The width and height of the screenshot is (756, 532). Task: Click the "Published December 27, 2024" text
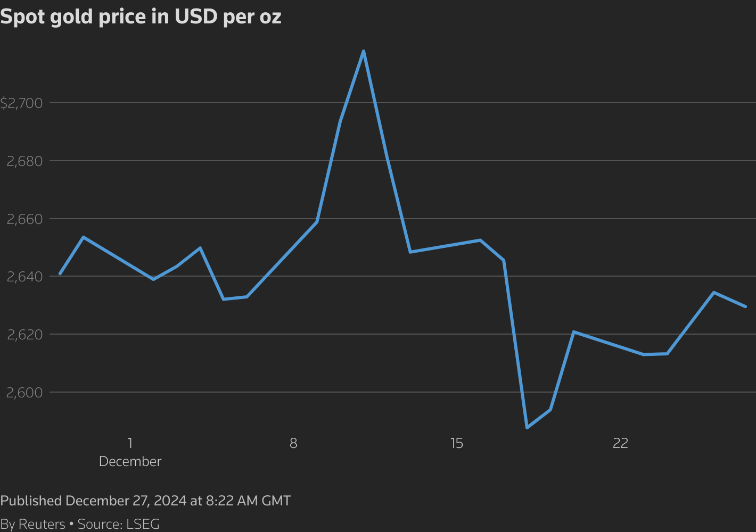click(x=145, y=501)
